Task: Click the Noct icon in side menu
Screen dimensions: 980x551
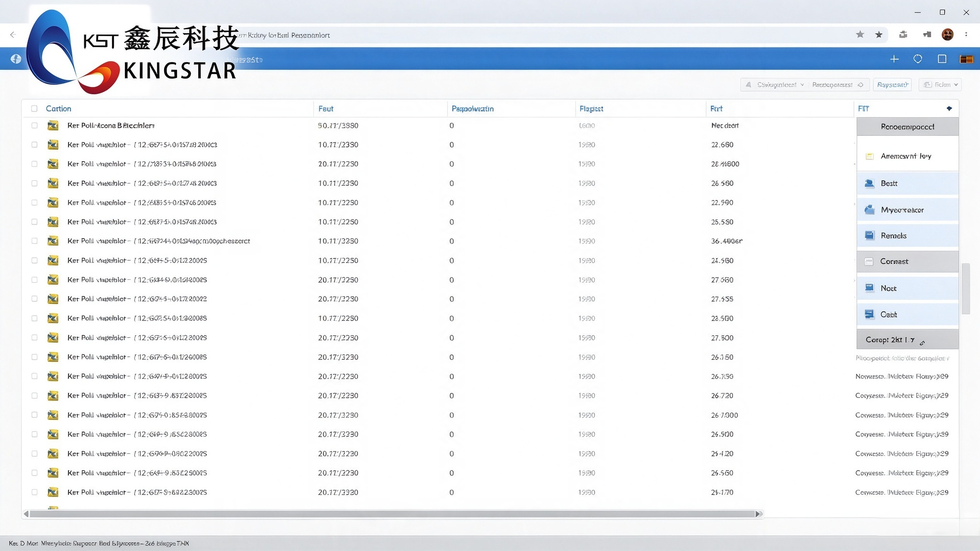Action: (869, 288)
